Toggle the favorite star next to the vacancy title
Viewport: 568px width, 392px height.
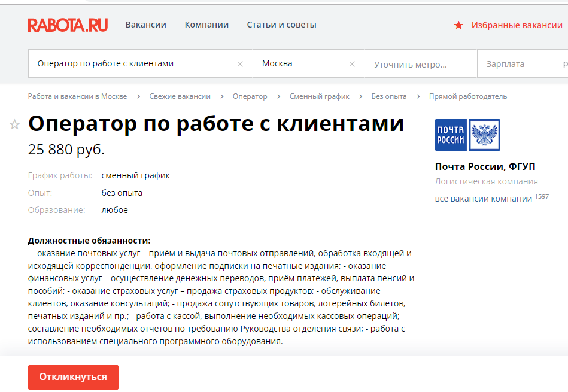tap(14, 125)
